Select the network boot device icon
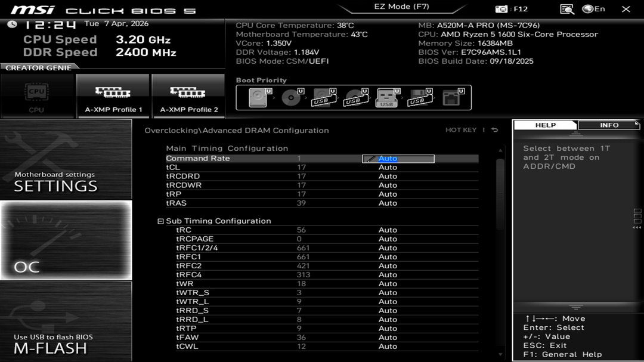Screen dimensions: 644x362 [451, 98]
